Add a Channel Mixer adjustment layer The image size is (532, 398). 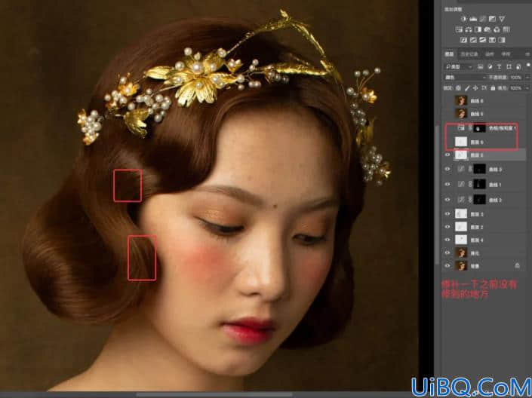pyautogui.click(x=497, y=29)
